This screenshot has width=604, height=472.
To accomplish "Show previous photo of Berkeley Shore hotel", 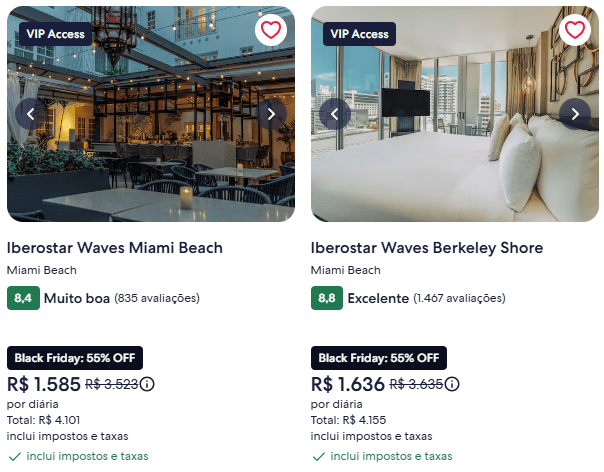I will point(335,114).
